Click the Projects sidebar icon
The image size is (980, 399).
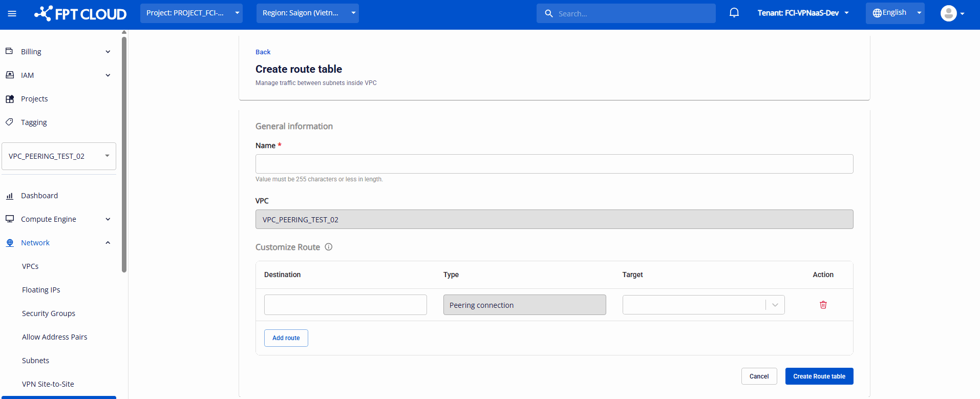point(9,99)
